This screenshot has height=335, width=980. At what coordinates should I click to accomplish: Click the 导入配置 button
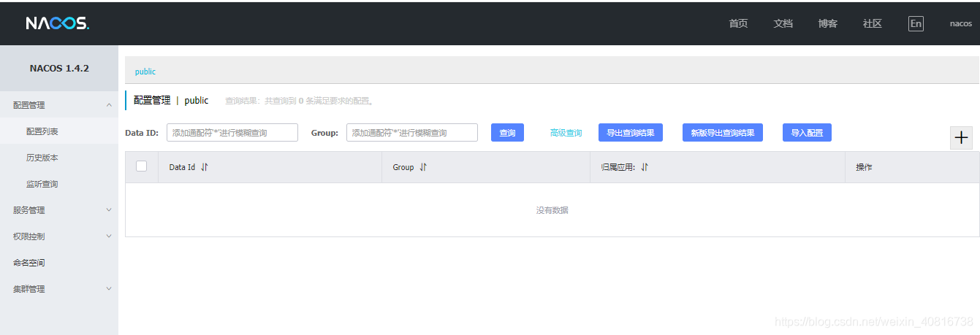pyautogui.click(x=807, y=133)
